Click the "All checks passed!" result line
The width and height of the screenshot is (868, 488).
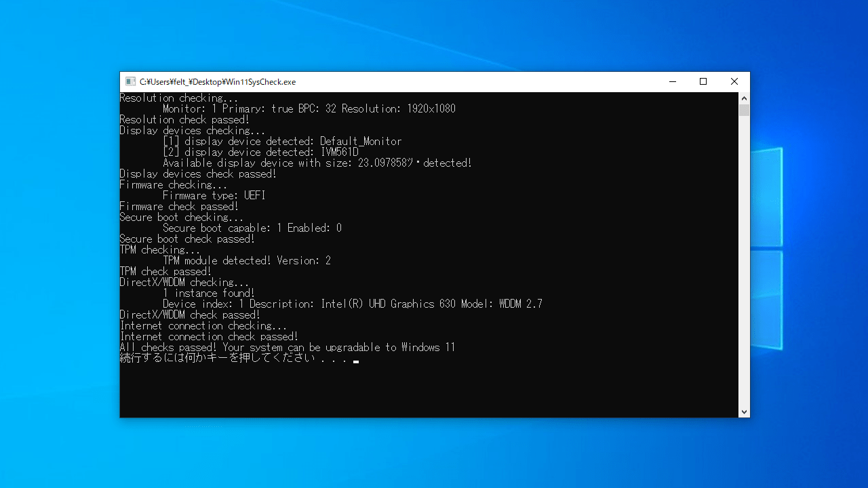click(288, 347)
